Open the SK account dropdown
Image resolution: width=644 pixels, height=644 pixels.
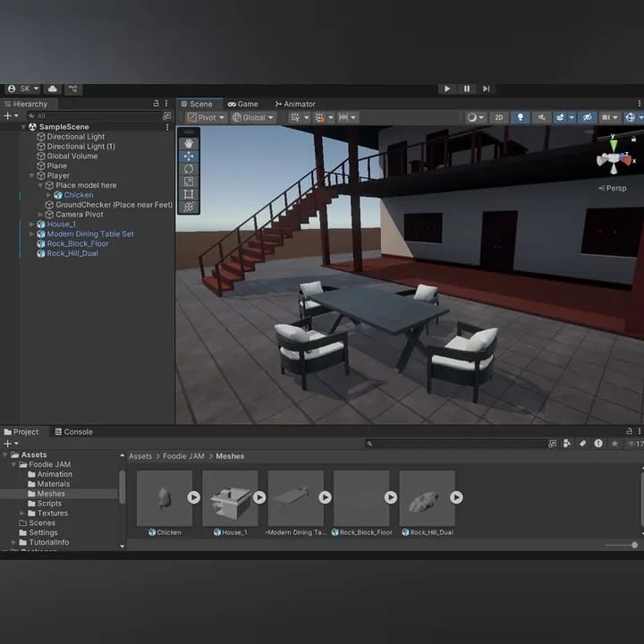coord(23,89)
